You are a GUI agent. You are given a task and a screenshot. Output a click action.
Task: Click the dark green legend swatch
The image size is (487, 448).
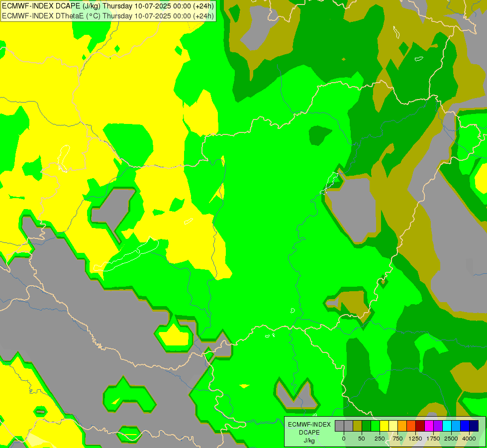click(x=367, y=426)
